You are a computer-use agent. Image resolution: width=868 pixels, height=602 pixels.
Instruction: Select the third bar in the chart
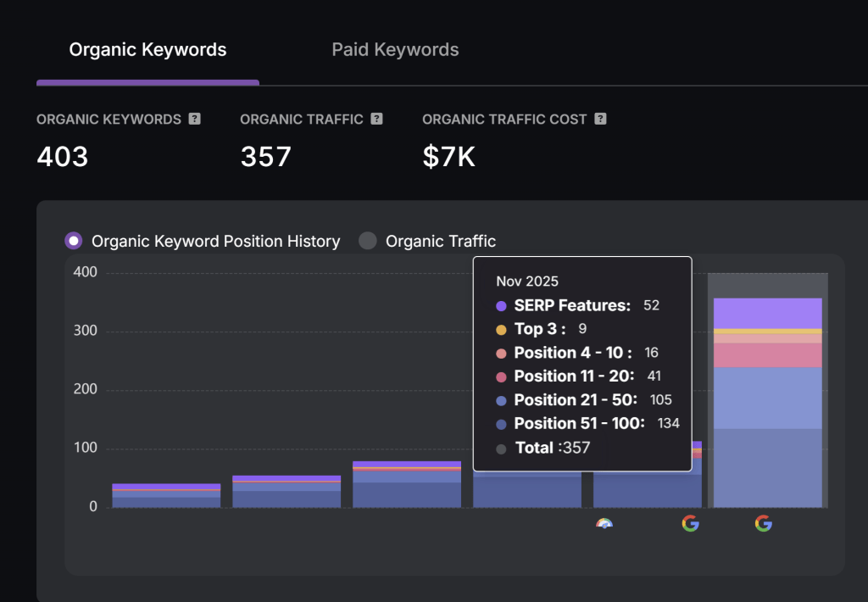click(407, 487)
